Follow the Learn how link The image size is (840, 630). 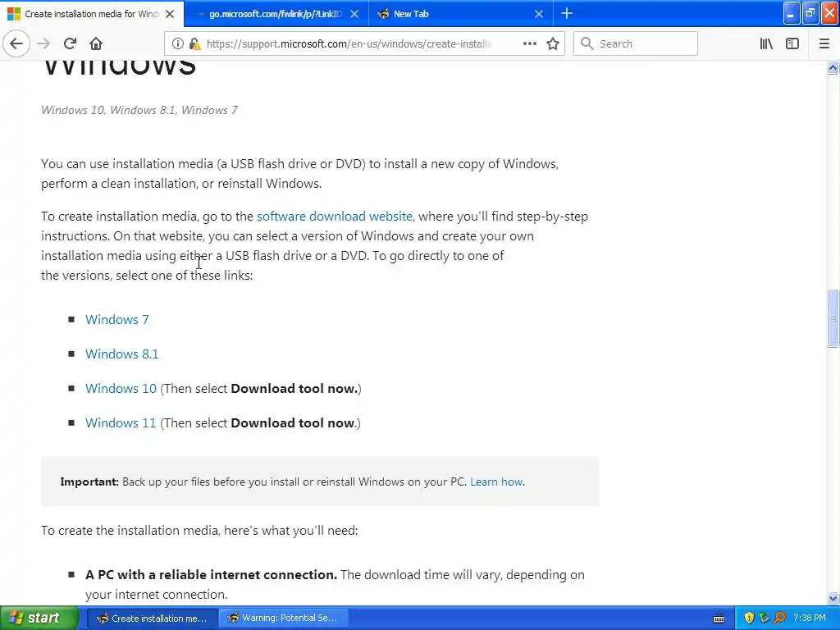(x=496, y=482)
